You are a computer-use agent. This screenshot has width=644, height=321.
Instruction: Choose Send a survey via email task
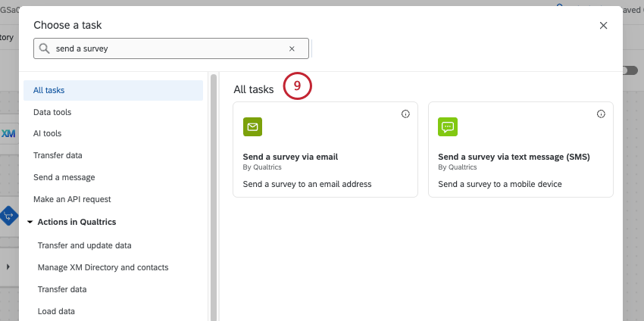(290, 157)
